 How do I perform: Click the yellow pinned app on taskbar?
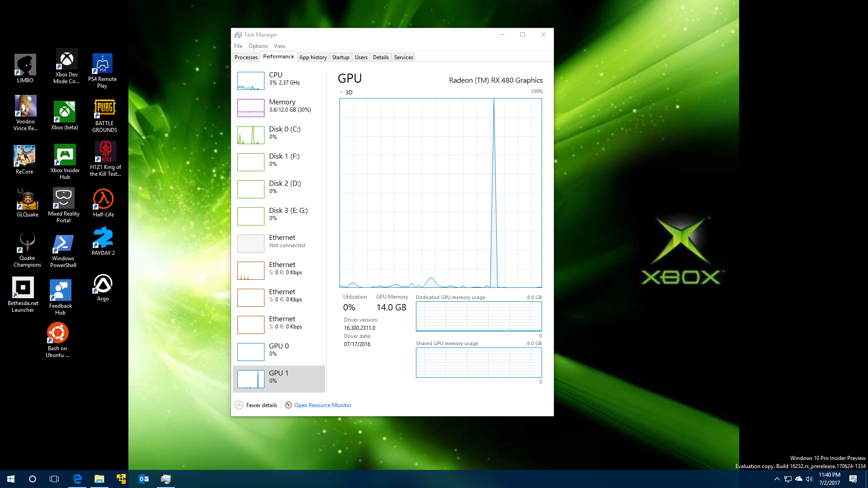[121, 479]
